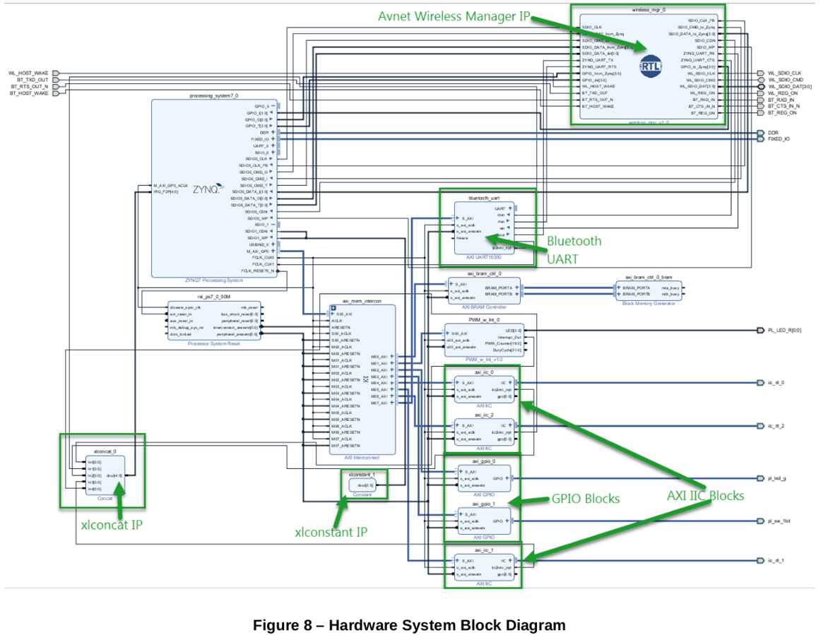Screen dimensions: 840x635
Task: Click the FCLK_RESET0_N pin label
Action: (258, 271)
